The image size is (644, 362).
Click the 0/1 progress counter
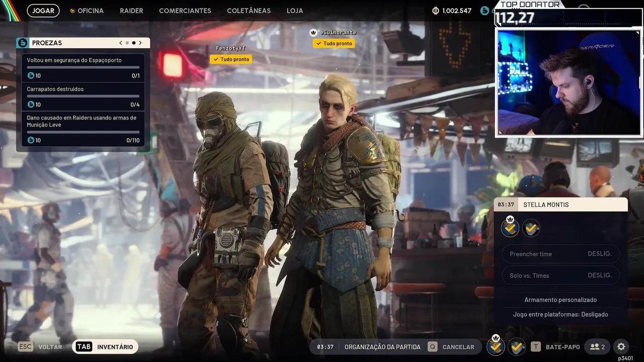coord(135,76)
